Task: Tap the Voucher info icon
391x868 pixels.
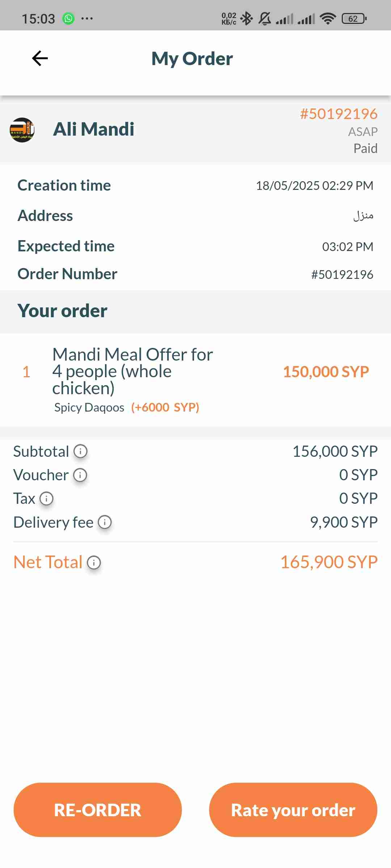Action: (80, 475)
